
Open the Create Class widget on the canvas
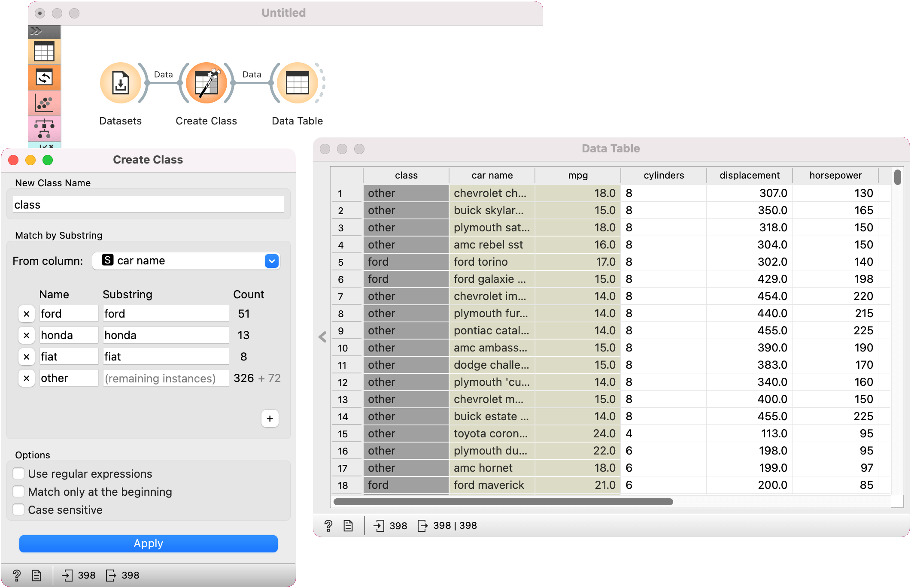click(206, 83)
